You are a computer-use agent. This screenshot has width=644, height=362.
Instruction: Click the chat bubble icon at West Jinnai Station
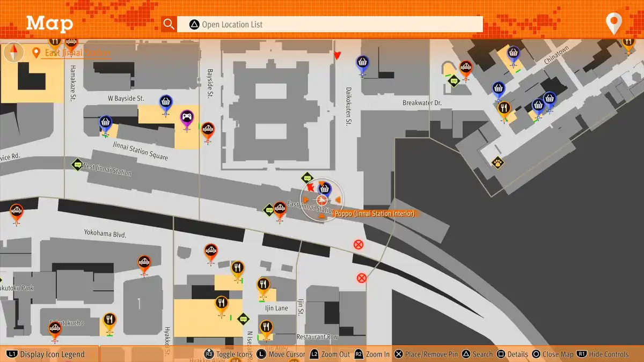(77, 165)
